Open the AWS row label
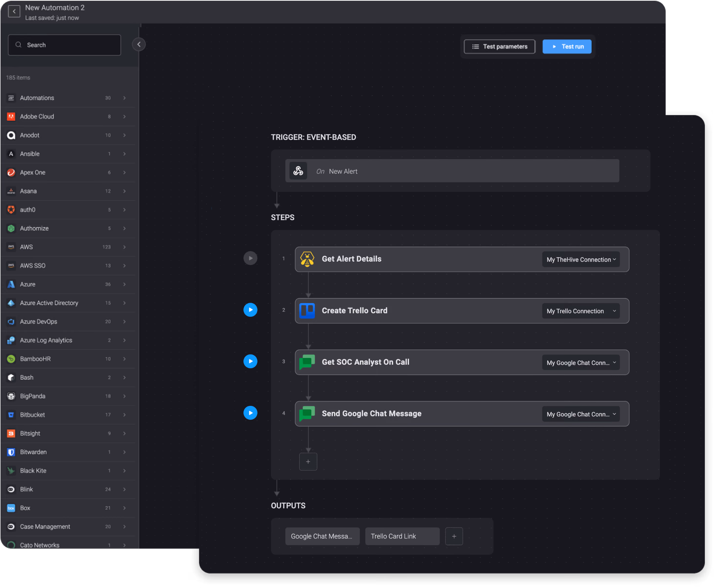The image size is (716, 588). point(26,247)
